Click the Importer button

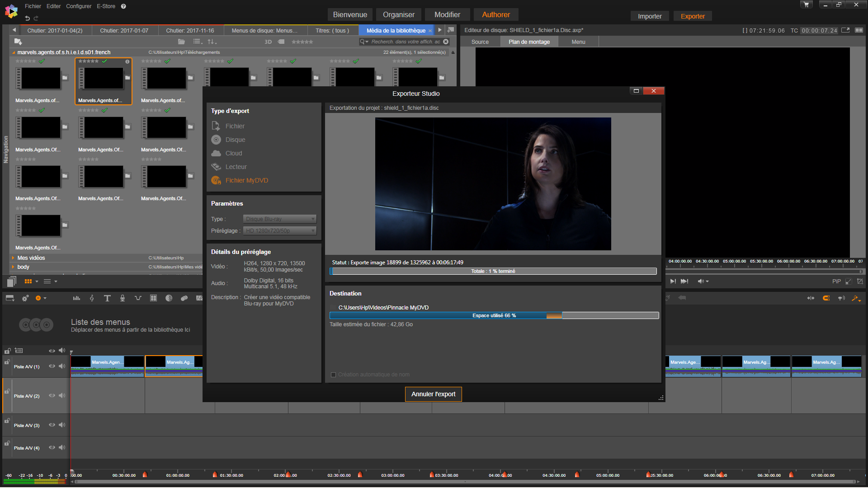click(x=649, y=16)
